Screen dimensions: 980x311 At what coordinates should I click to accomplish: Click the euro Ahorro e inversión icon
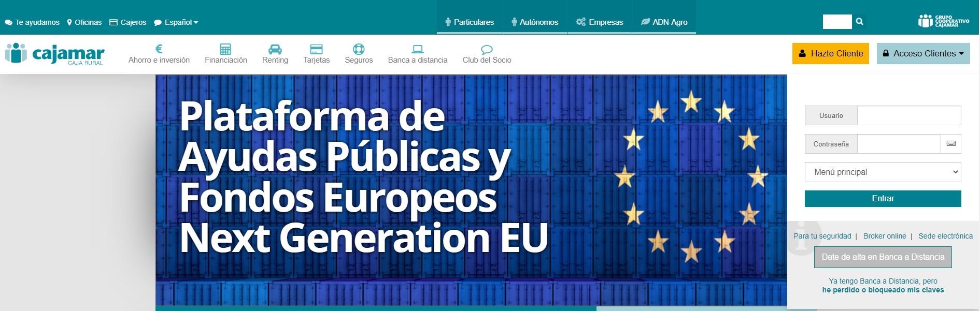[x=159, y=49]
